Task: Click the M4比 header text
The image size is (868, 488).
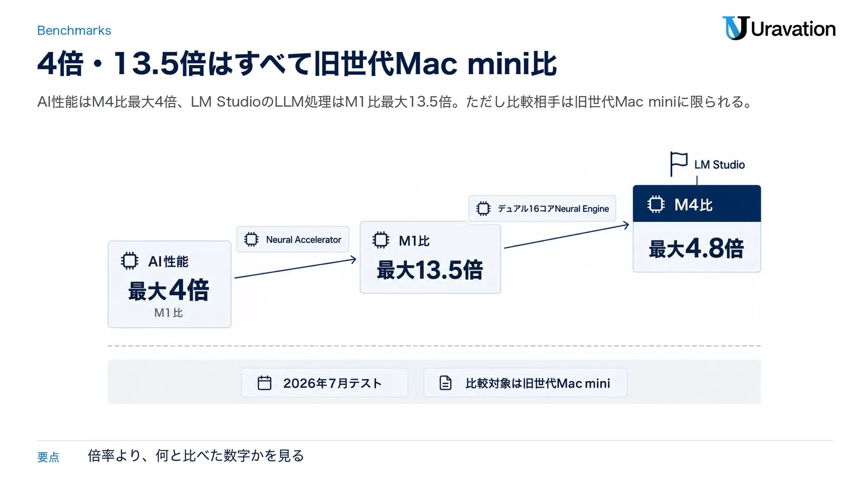Action: coord(693,205)
